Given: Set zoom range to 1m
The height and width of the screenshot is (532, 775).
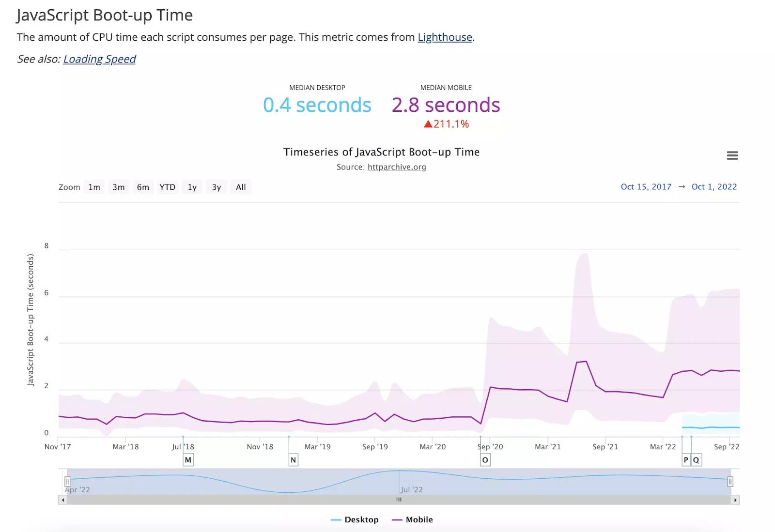Looking at the screenshot, I should (x=94, y=187).
